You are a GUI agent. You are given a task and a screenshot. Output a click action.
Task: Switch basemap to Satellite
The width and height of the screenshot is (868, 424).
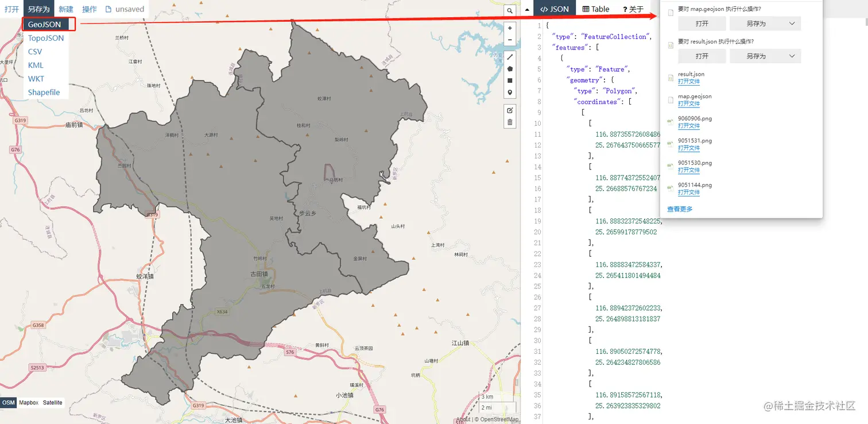point(52,402)
